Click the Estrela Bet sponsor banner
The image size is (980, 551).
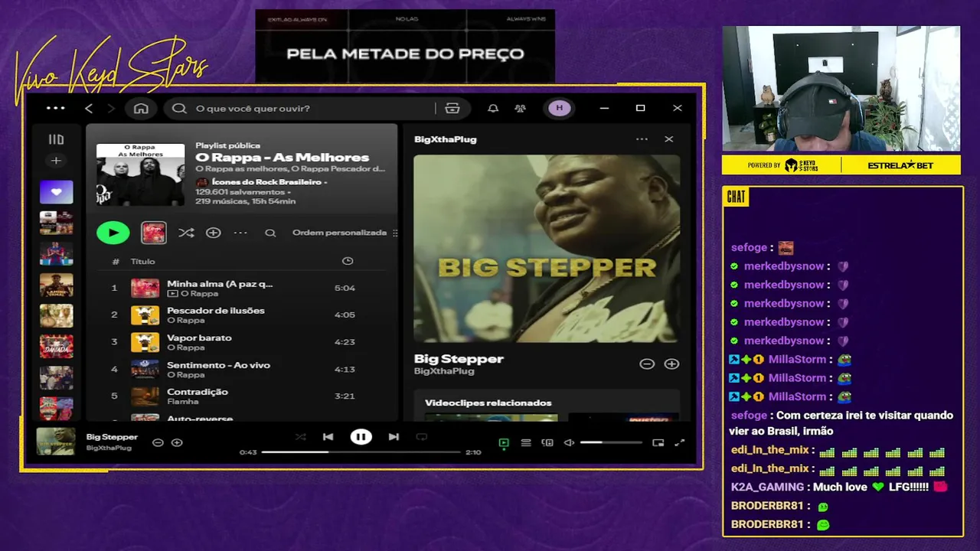(x=901, y=165)
